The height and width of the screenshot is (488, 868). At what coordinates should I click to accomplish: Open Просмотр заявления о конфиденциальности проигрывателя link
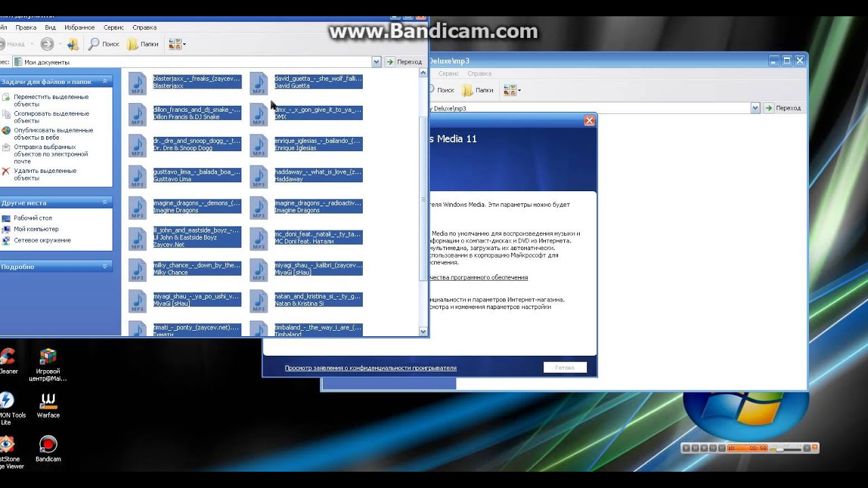tap(370, 368)
